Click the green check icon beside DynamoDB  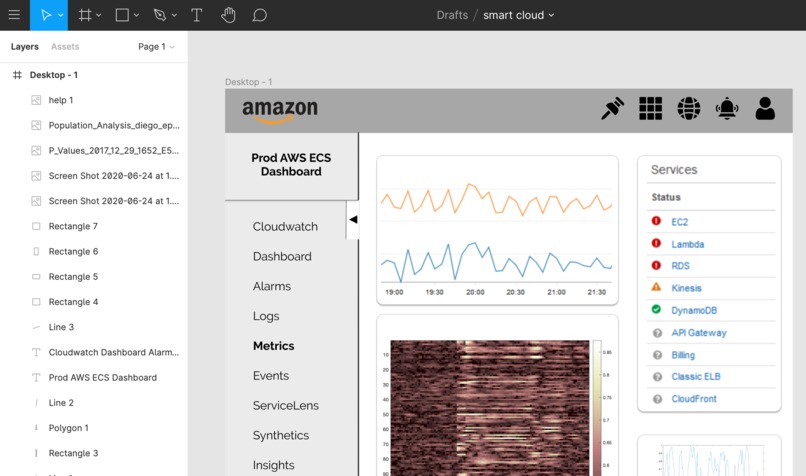[656, 309]
